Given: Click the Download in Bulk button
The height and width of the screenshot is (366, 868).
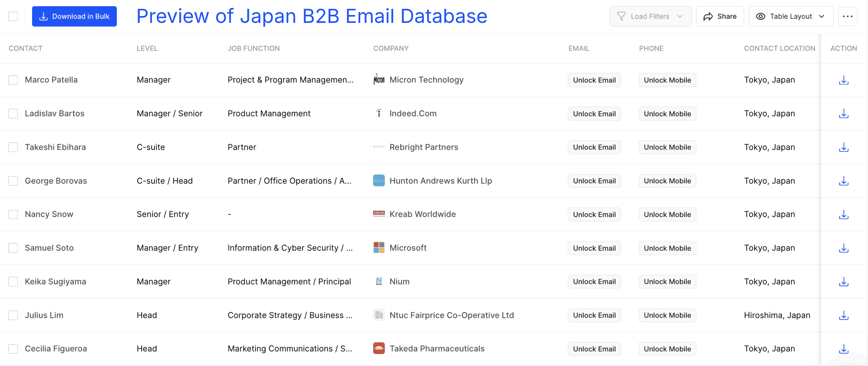Looking at the screenshot, I should (x=74, y=16).
